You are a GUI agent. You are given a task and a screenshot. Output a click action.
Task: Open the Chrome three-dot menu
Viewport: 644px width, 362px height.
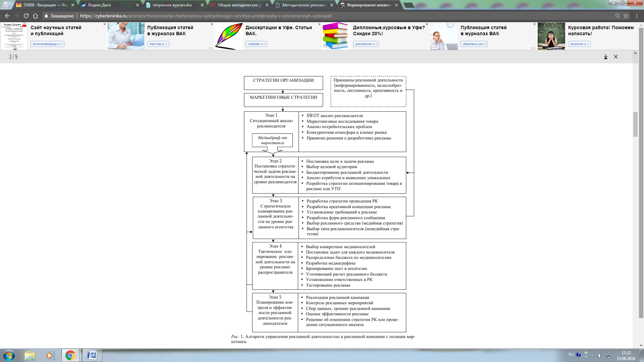tap(637, 16)
